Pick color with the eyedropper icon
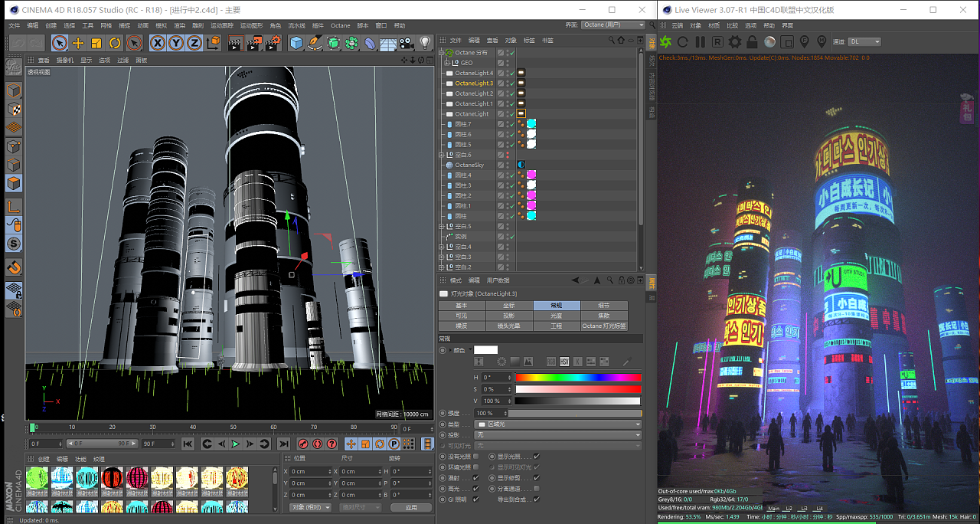980x524 pixels. 626,362
